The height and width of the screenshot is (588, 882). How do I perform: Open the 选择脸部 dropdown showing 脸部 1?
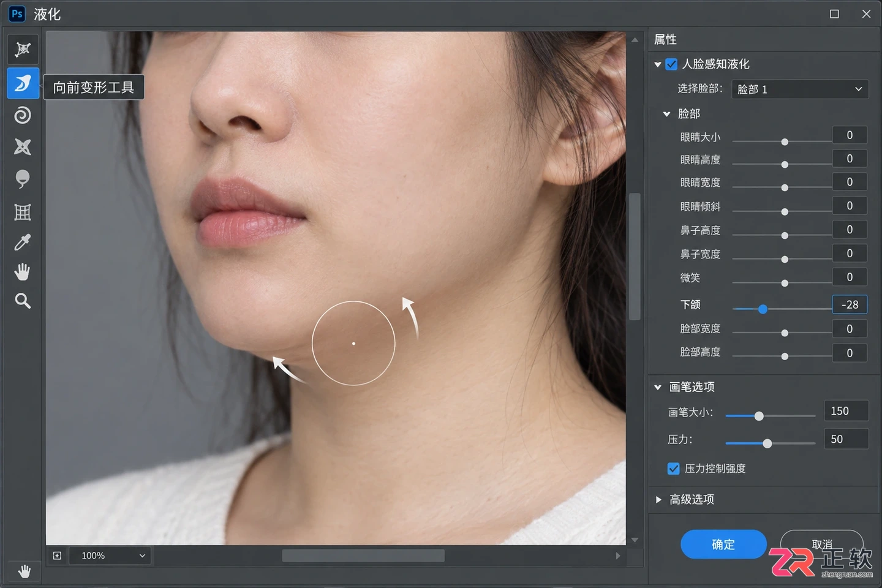(x=799, y=89)
